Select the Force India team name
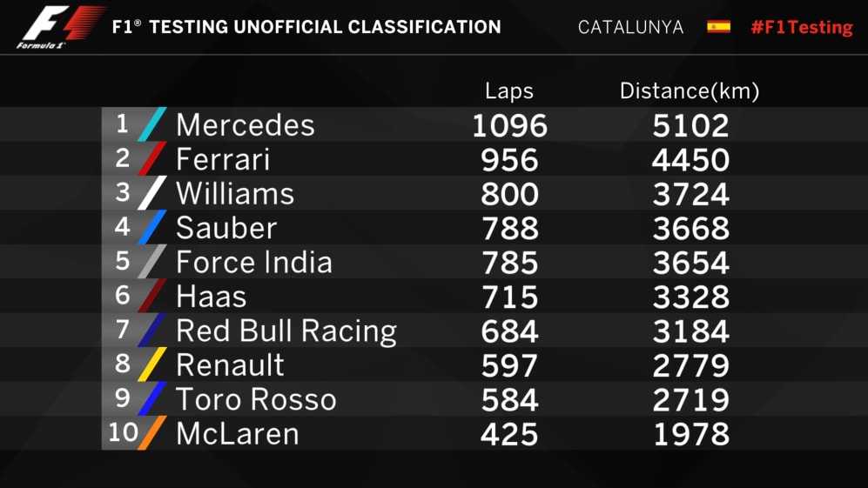This screenshot has width=868, height=488. (x=253, y=263)
